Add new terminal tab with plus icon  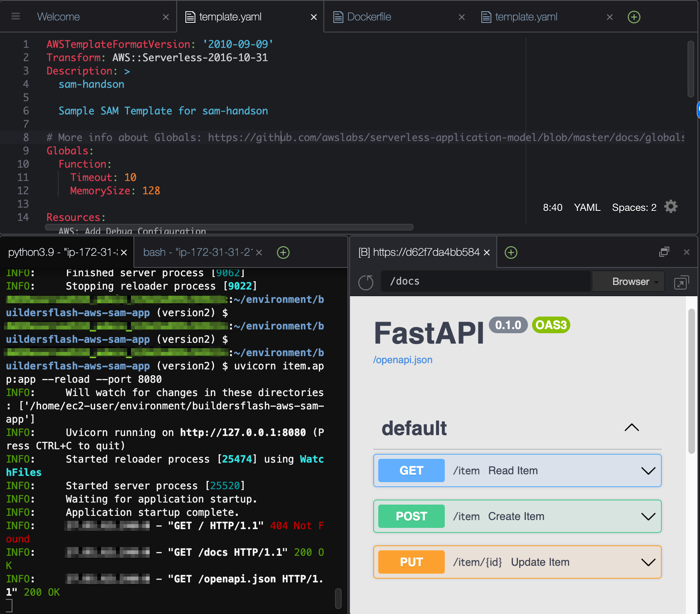[283, 253]
